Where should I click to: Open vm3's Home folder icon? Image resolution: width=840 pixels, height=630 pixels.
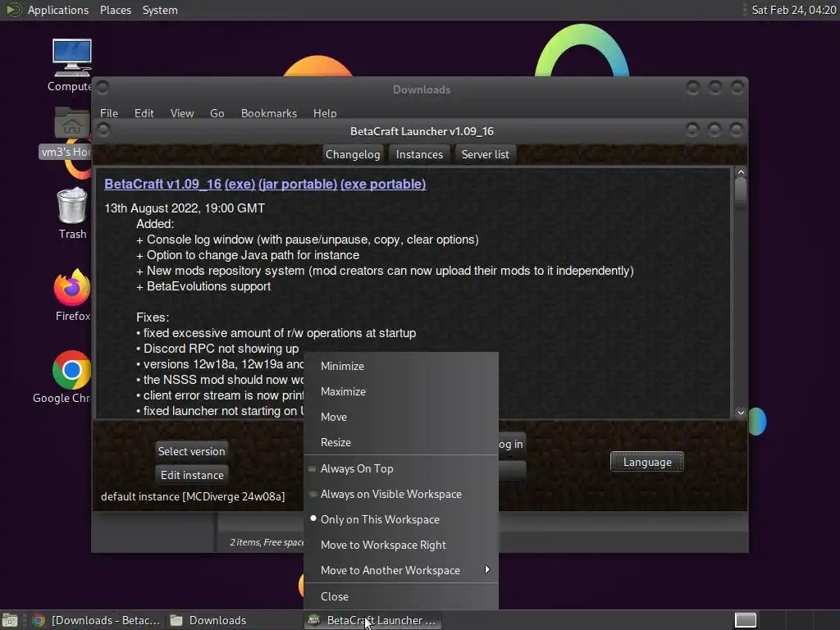click(x=72, y=132)
